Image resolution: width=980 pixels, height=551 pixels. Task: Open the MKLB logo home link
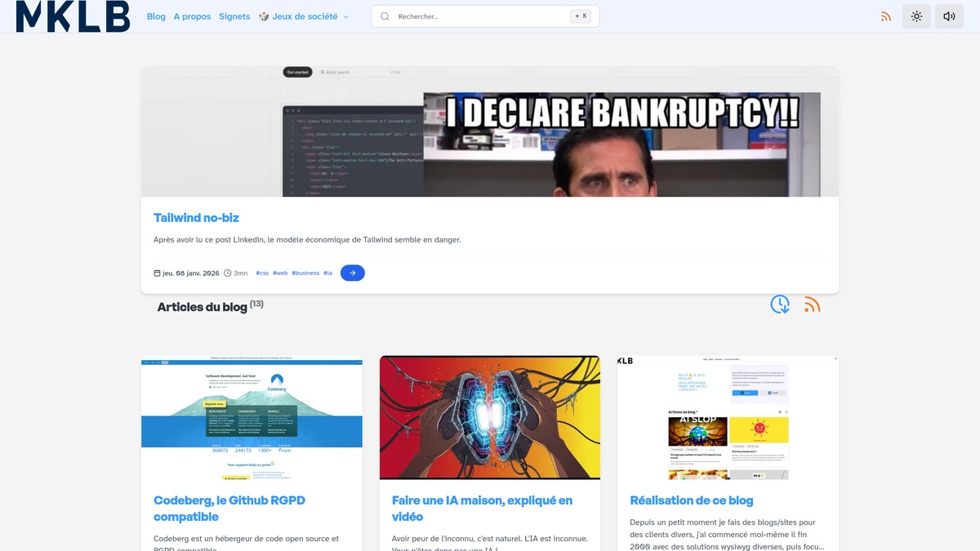click(x=73, y=16)
